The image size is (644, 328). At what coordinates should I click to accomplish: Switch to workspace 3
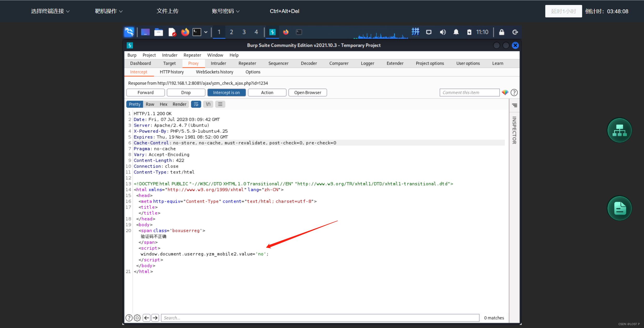click(244, 32)
